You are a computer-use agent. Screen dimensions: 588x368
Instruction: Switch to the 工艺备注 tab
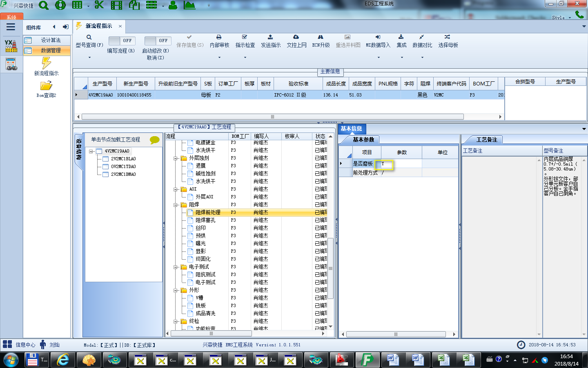coord(487,139)
